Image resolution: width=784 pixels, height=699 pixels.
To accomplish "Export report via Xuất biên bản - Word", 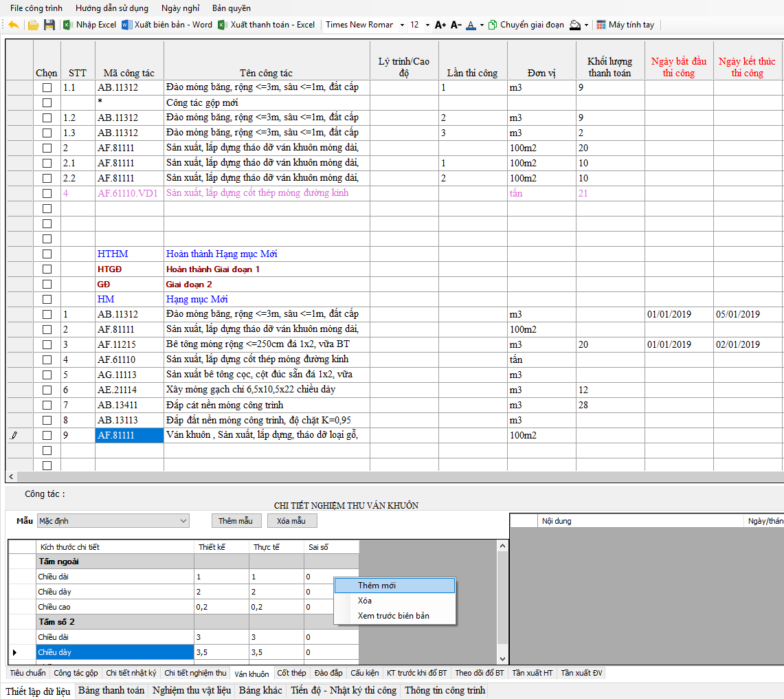I will [x=167, y=25].
